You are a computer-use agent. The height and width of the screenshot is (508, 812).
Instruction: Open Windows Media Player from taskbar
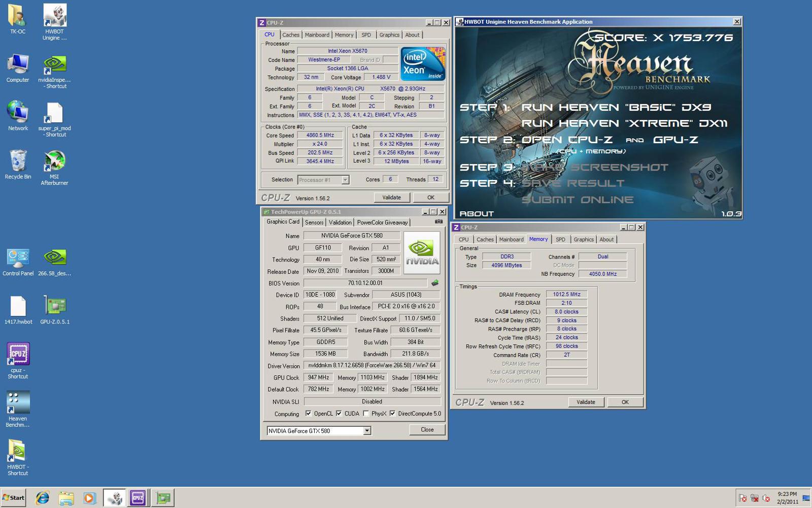click(89, 498)
